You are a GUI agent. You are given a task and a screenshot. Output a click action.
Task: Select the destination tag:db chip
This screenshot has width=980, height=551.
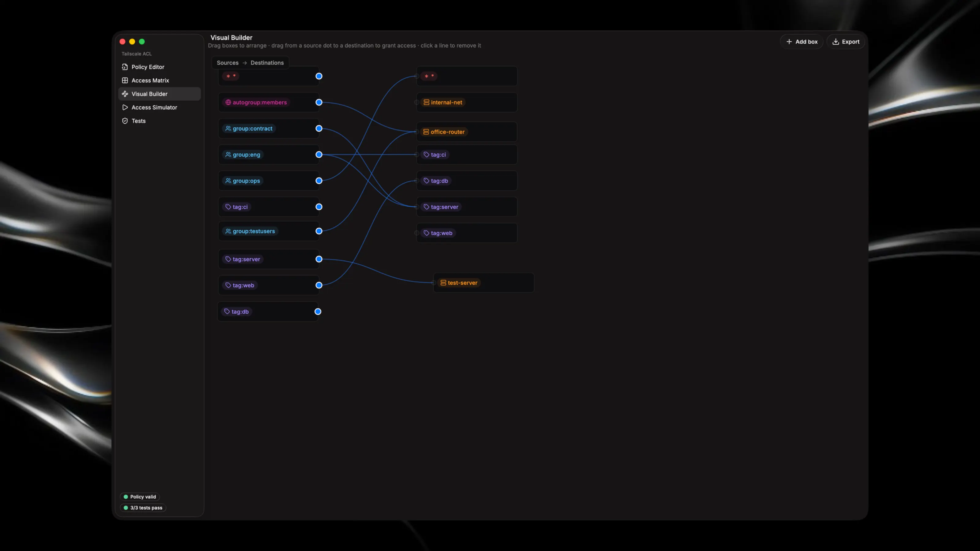pos(435,181)
